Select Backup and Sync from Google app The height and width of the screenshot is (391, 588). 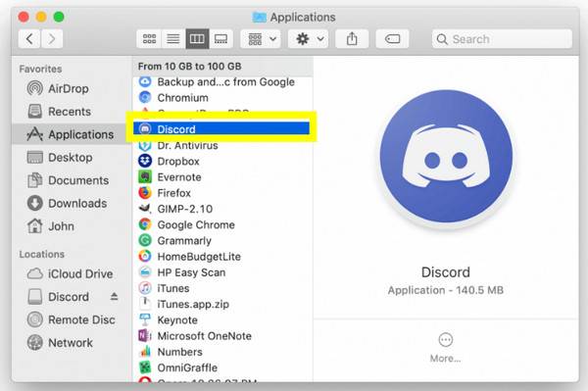pyautogui.click(x=222, y=81)
